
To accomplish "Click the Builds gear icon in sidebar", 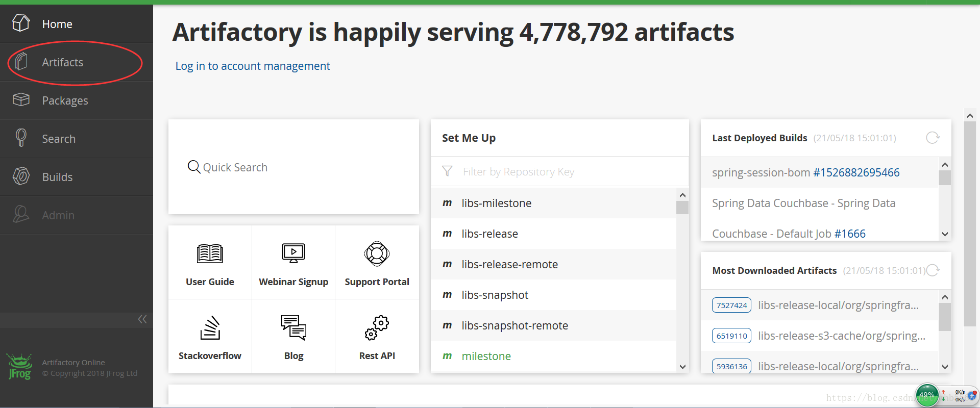I will [x=21, y=176].
